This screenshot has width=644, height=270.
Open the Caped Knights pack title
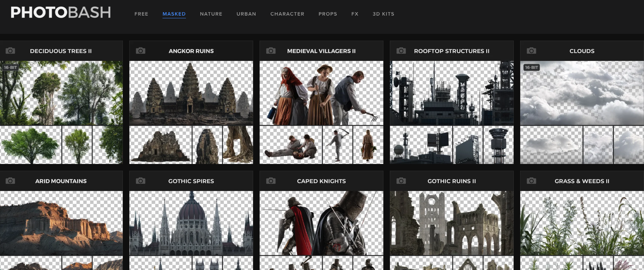pyautogui.click(x=321, y=181)
